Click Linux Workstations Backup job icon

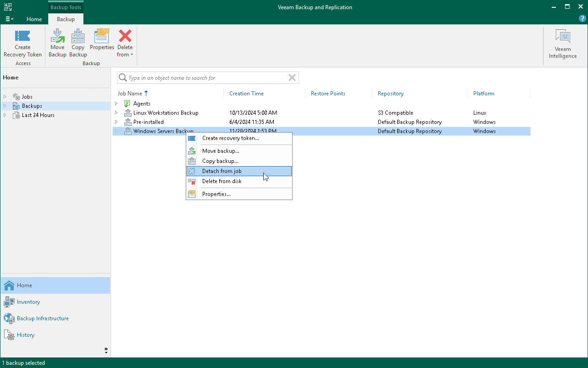128,113
